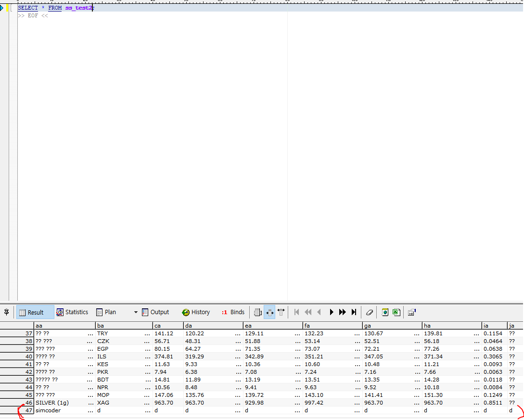Click column header da
Screen dimensions: 524x420
213,326
